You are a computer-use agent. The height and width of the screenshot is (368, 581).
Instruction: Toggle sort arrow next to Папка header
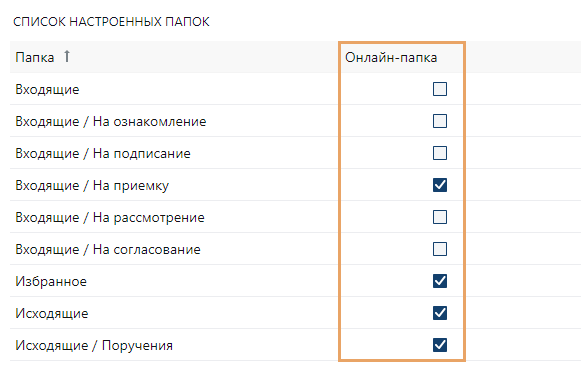pyautogui.click(x=67, y=56)
